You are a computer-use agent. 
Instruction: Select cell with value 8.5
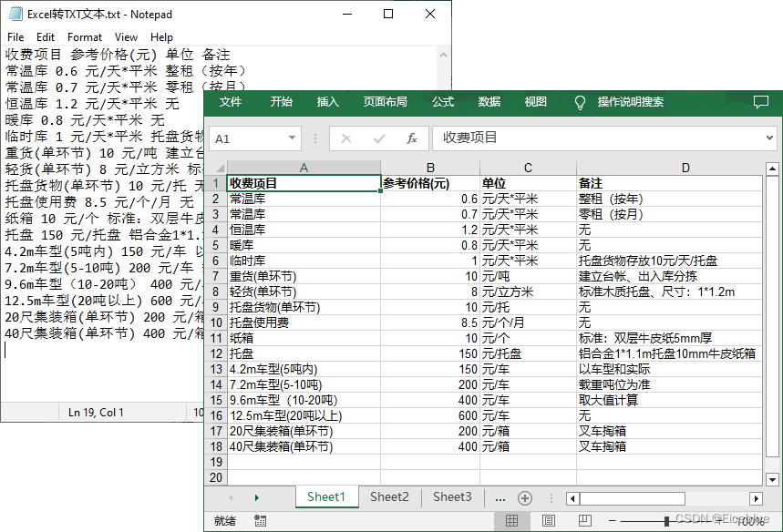point(430,322)
